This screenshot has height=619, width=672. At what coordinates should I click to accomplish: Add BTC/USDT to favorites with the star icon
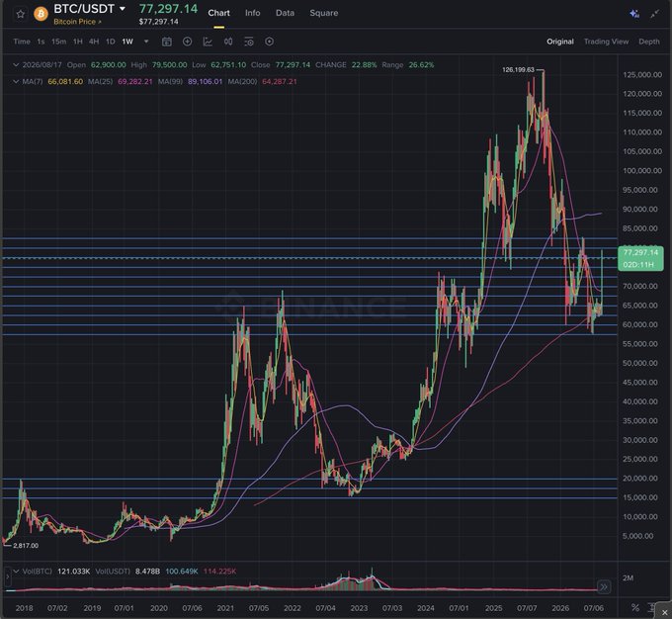20,14
